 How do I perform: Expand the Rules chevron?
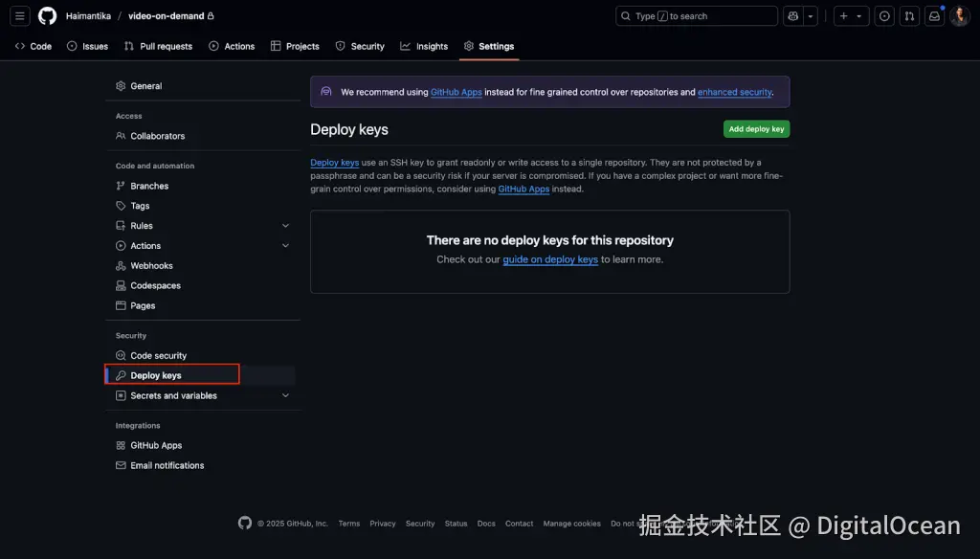coord(285,226)
